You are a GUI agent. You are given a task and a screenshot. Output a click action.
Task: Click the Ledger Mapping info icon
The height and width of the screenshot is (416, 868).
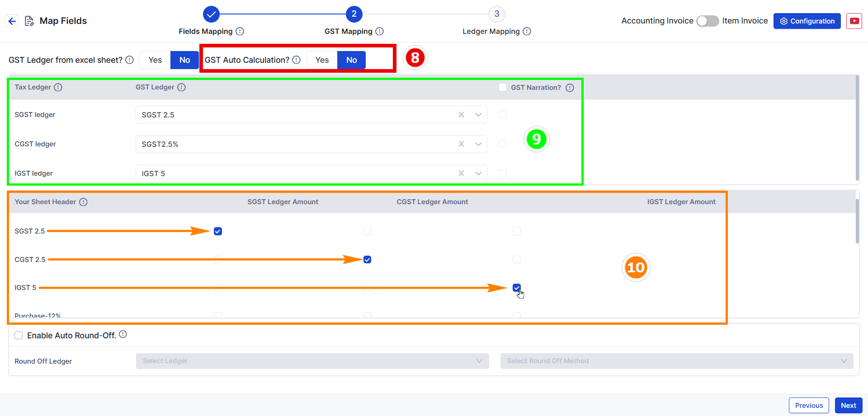click(x=527, y=31)
